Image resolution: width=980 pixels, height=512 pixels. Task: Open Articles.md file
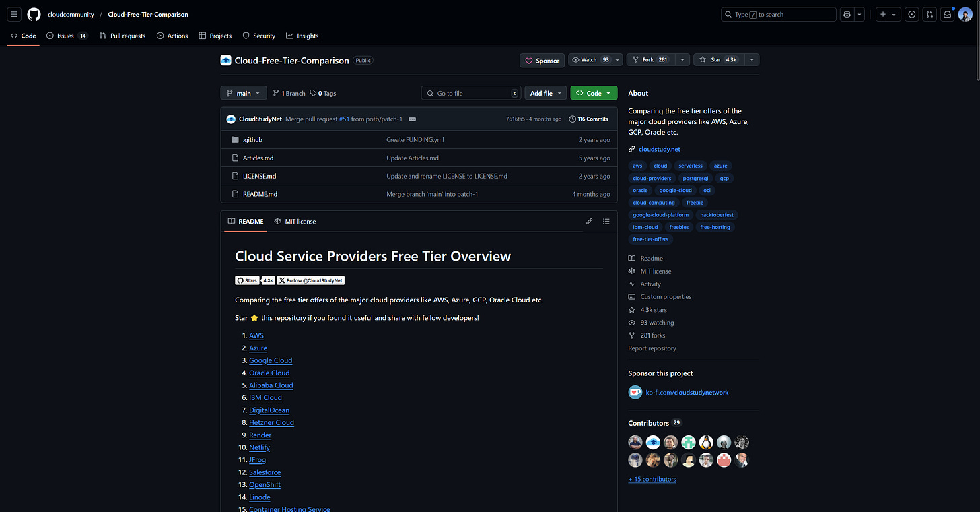pos(258,158)
